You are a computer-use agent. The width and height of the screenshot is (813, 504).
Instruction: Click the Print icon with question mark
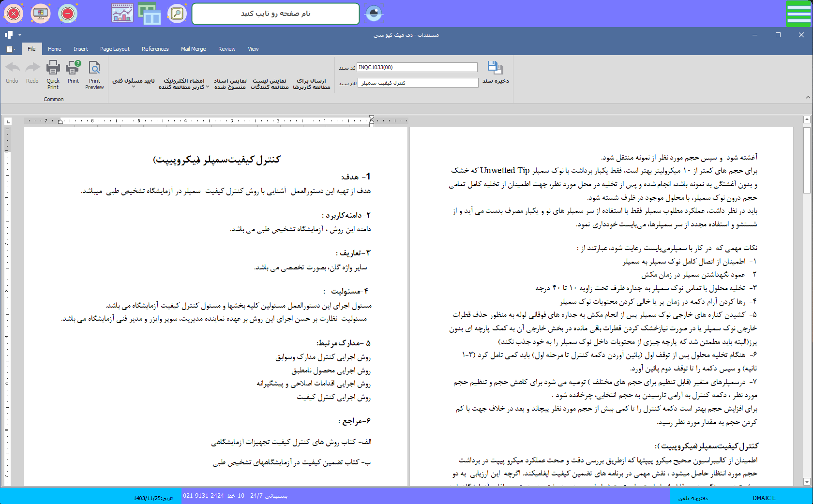[74, 68]
